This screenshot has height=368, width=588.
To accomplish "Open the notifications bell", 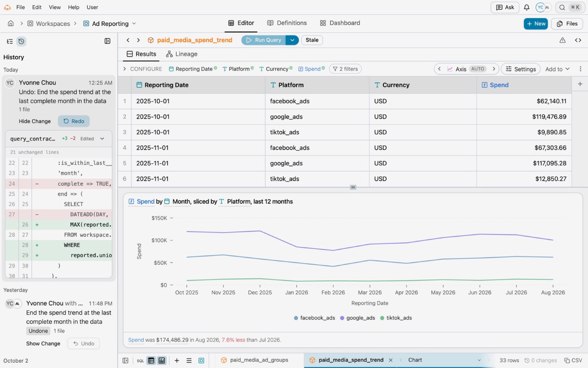I will click(527, 7).
